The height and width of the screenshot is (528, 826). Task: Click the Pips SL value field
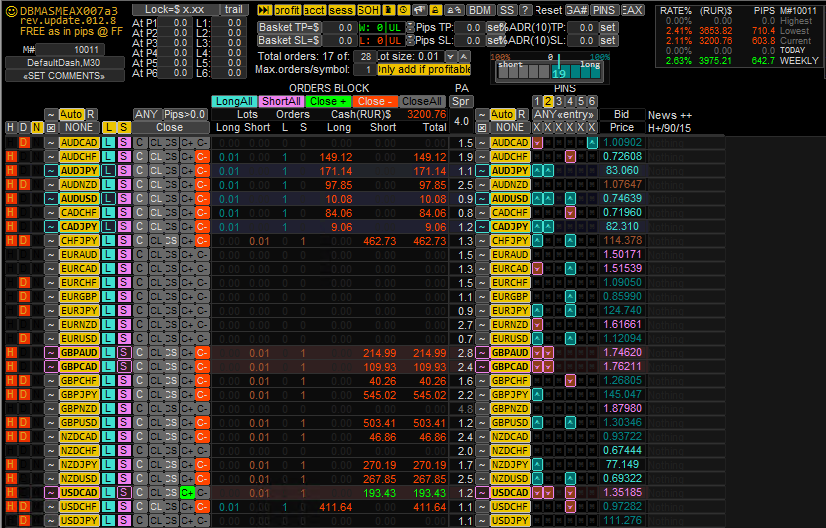[x=469, y=41]
